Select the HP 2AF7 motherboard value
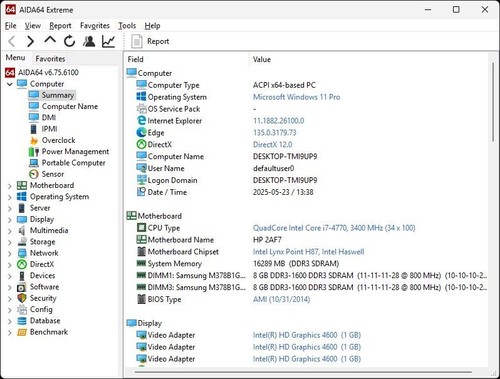Screen dimensions: 500x379 267,240
